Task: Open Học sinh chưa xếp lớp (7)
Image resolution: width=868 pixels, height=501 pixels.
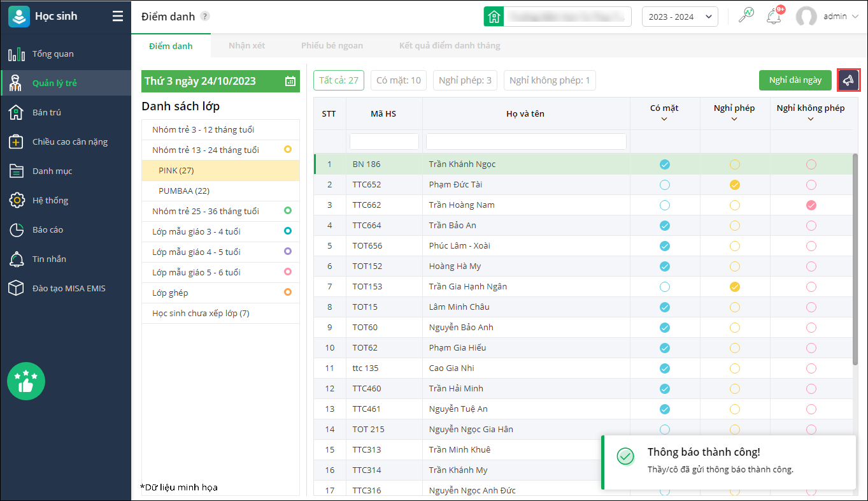Action: pyautogui.click(x=220, y=314)
